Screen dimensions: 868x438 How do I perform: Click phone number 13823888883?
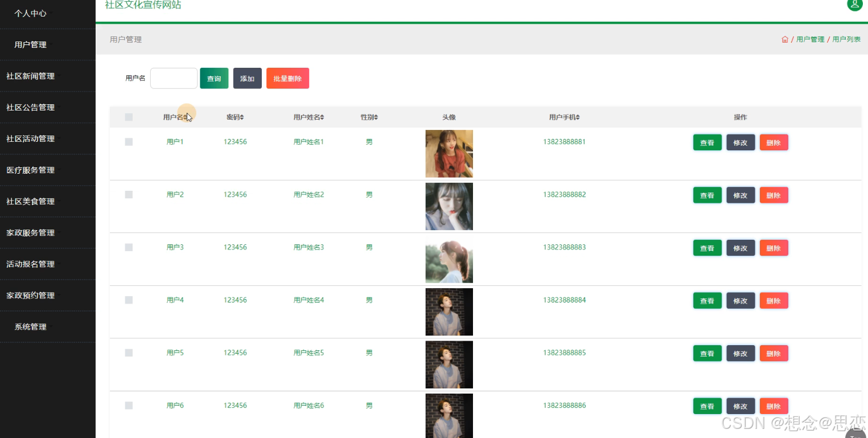click(564, 247)
